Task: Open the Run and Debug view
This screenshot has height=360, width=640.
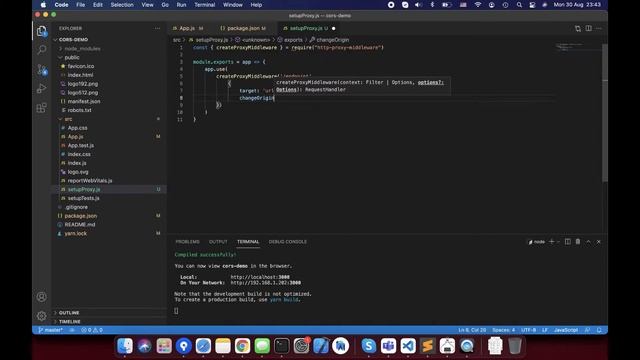Action: 42,89
